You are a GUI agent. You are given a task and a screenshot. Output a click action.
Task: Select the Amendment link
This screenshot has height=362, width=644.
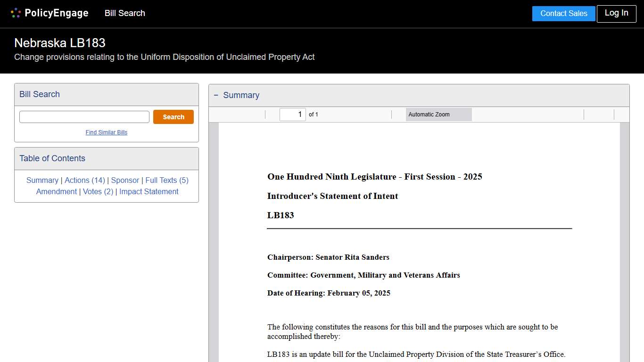pos(57,191)
